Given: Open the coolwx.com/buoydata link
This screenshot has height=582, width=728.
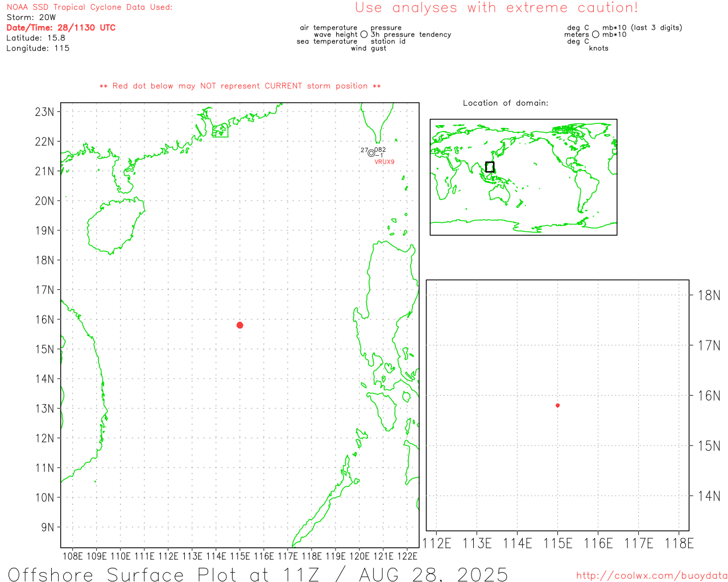Looking at the screenshot, I should point(652,576).
